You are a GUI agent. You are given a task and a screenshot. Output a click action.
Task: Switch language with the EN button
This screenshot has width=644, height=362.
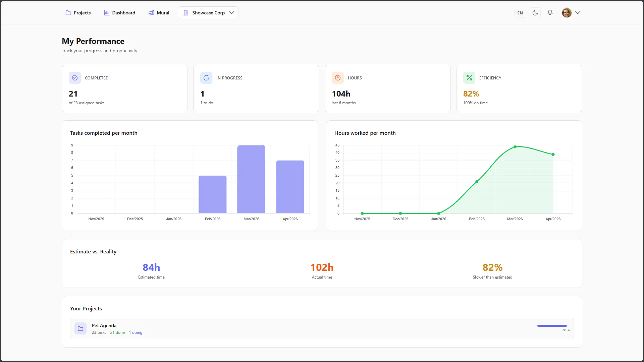[520, 13]
